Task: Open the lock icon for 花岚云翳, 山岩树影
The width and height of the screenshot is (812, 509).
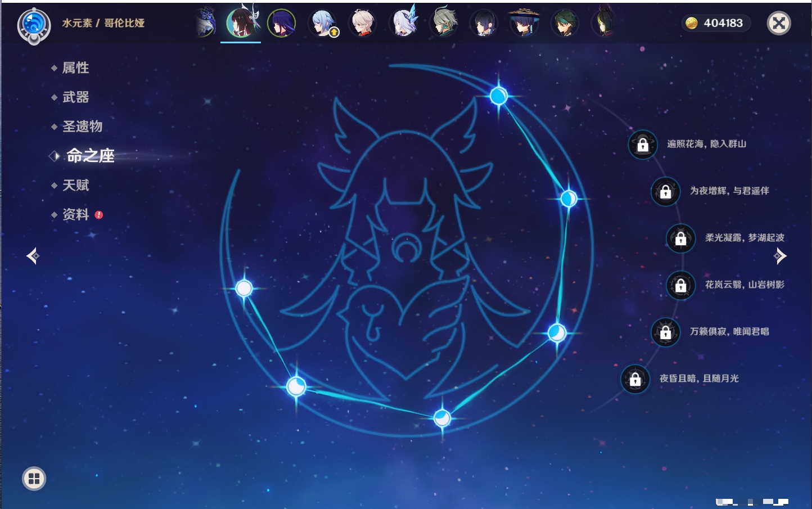Action: tap(681, 286)
